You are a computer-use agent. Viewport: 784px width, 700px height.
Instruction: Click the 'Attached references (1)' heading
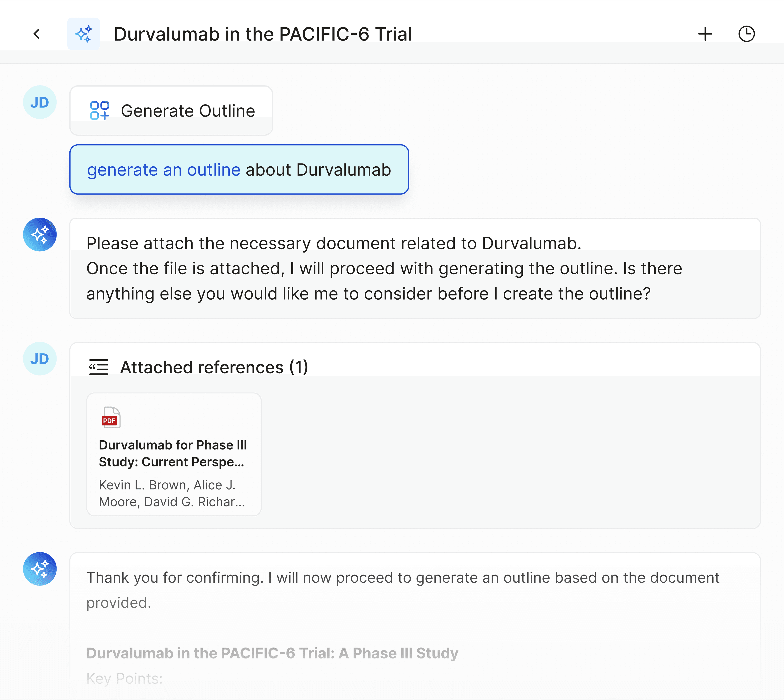(214, 367)
